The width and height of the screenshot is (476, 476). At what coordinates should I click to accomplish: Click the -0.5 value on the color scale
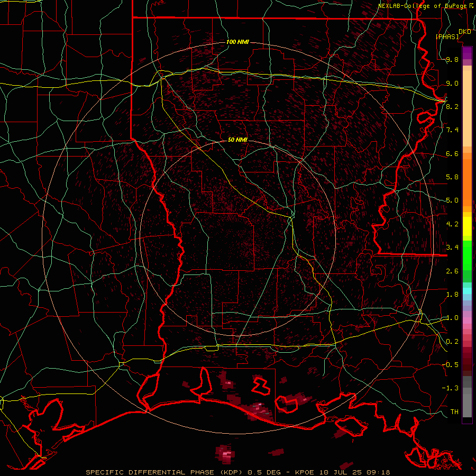pyautogui.click(x=450, y=364)
